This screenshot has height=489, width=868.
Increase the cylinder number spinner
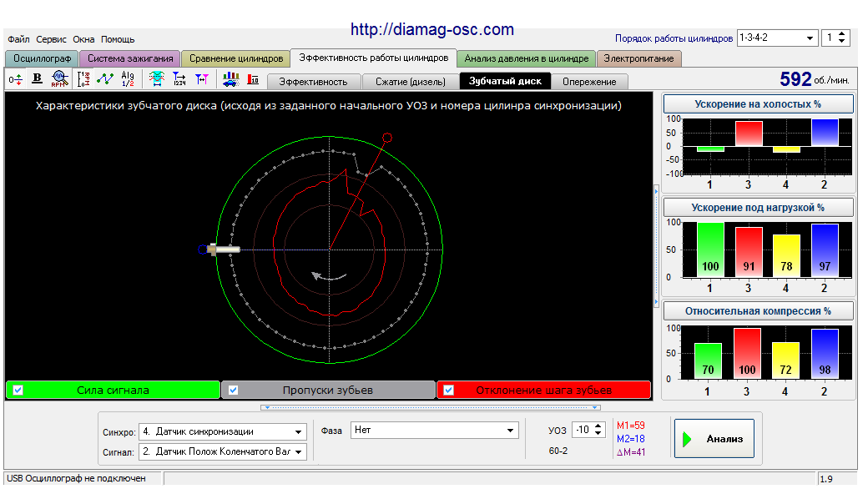pyautogui.click(x=842, y=34)
